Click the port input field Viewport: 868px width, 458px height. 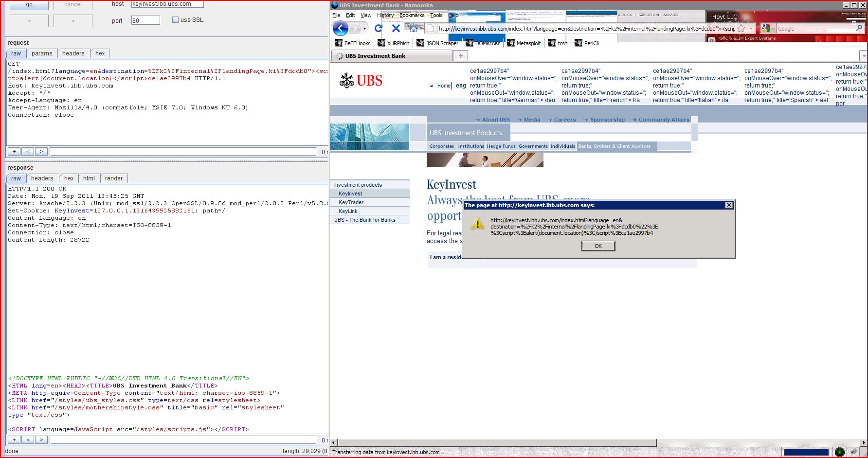coord(145,20)
